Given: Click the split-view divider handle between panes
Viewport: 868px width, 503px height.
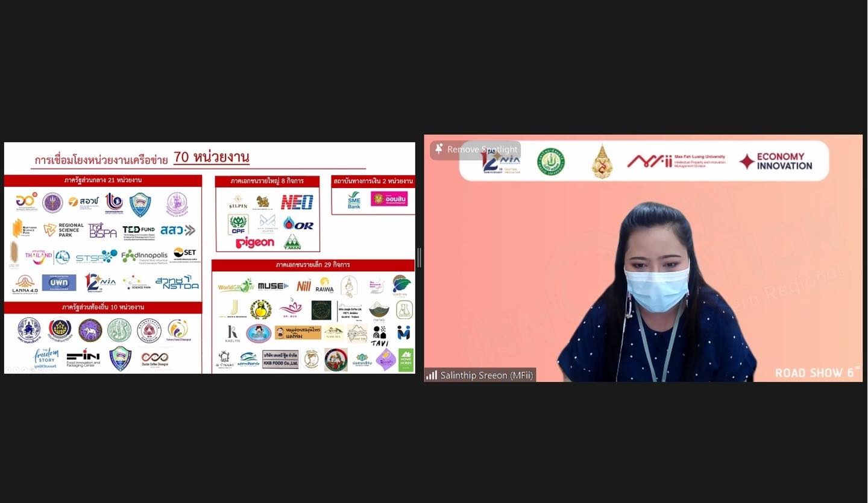Looking at the screenshot, I should pyautogui.click(x=420, y=258).
